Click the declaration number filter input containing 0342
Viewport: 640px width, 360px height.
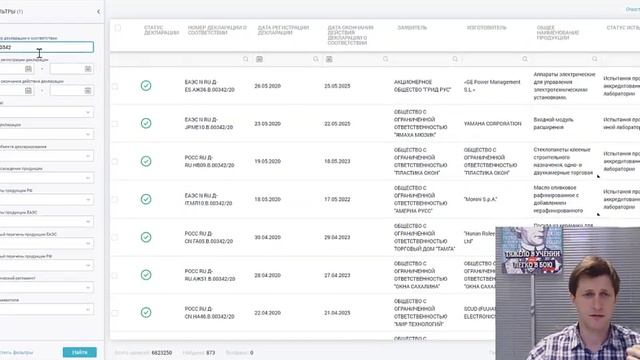46,47
